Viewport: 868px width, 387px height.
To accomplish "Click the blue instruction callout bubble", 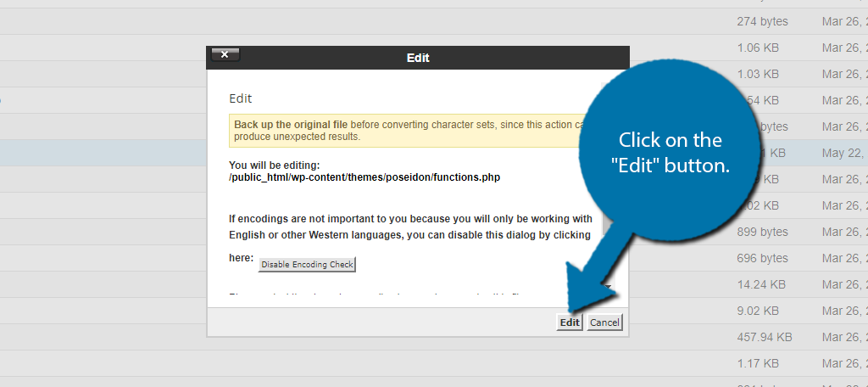I will 670,153.
